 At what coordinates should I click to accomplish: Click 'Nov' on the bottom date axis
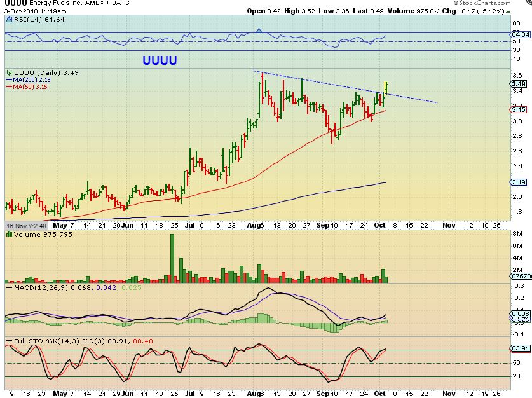tap(449, 394)
